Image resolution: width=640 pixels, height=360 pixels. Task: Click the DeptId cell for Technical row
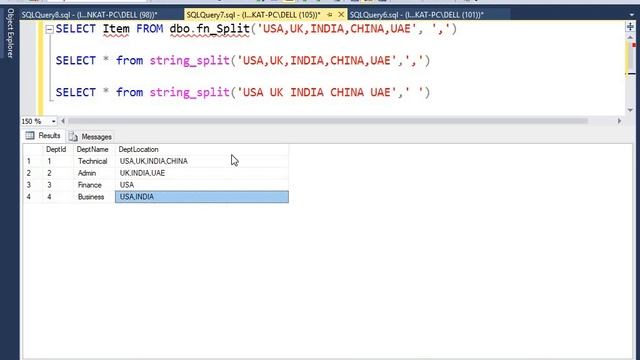pyautogui.click(x=58, y=161)
